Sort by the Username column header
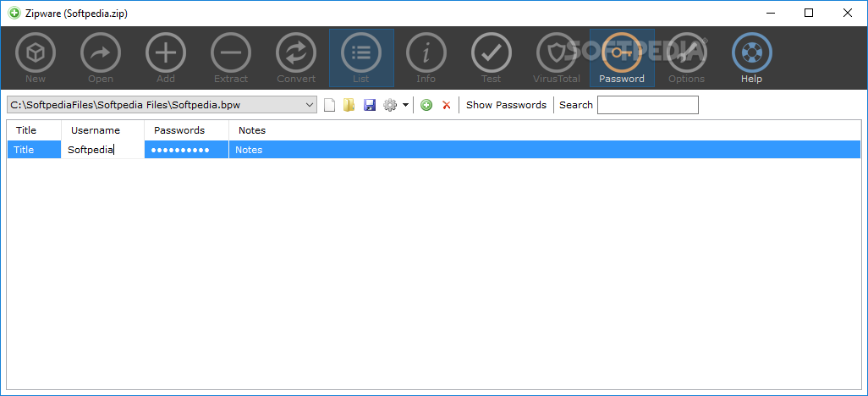Image resolution: width=868 pixels, height=396 pixels. pyautogui.click(x=102, y=130)
